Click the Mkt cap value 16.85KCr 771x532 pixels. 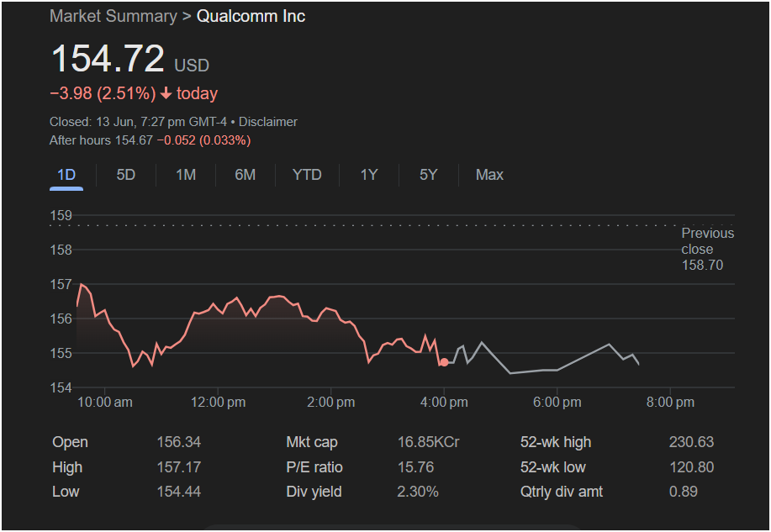click(x=428, y=442)
